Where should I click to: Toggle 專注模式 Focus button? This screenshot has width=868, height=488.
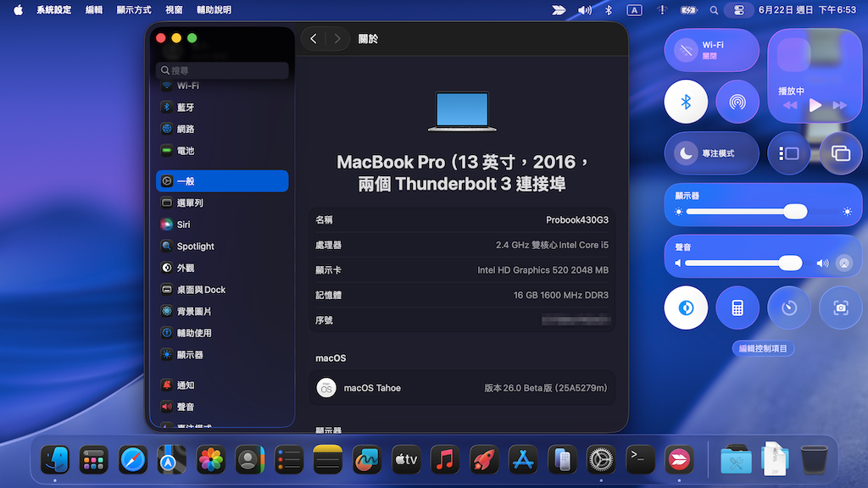click(711, 153)
